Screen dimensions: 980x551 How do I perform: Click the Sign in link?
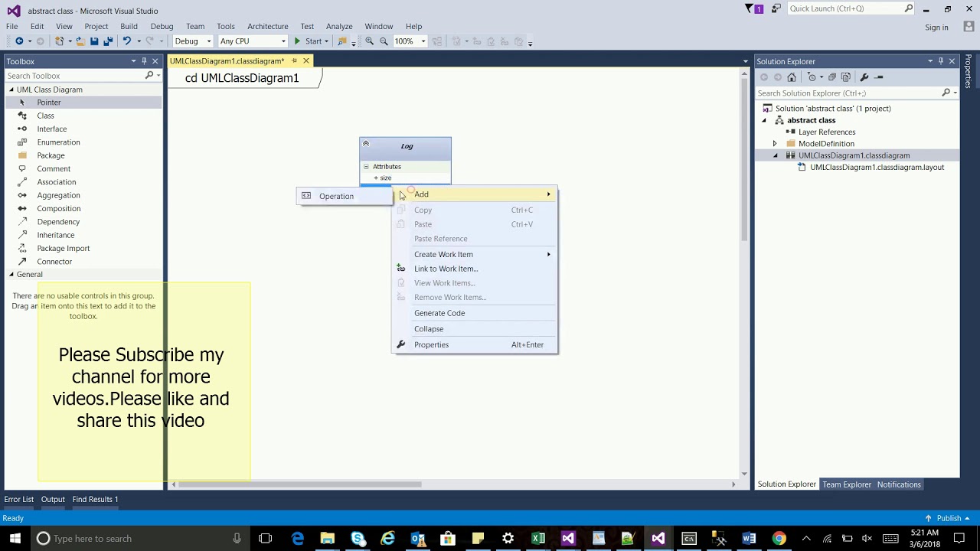936,28
